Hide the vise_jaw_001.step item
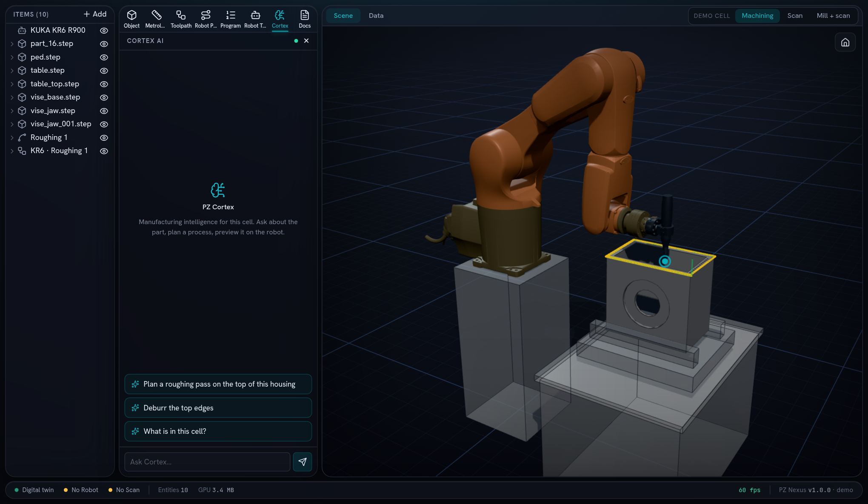The height and width of the screenshot is (504, 868). pos(104,124)
